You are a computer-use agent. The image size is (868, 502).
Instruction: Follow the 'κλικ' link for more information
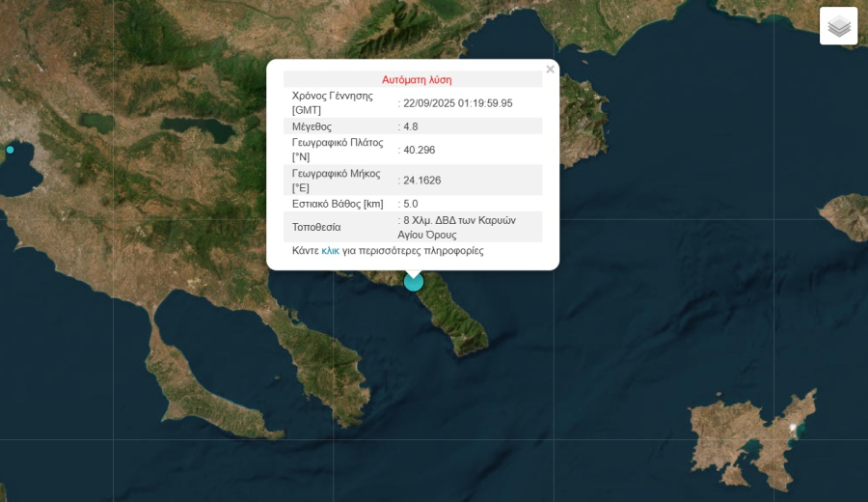[x=330, y=250]
